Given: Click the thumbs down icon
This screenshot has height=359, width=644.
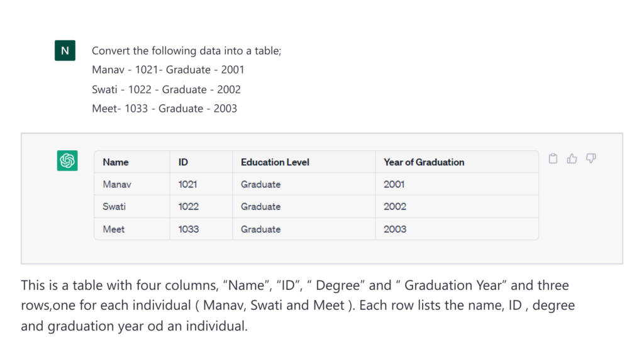Looking at the screenshot, I should pos(591,158).
